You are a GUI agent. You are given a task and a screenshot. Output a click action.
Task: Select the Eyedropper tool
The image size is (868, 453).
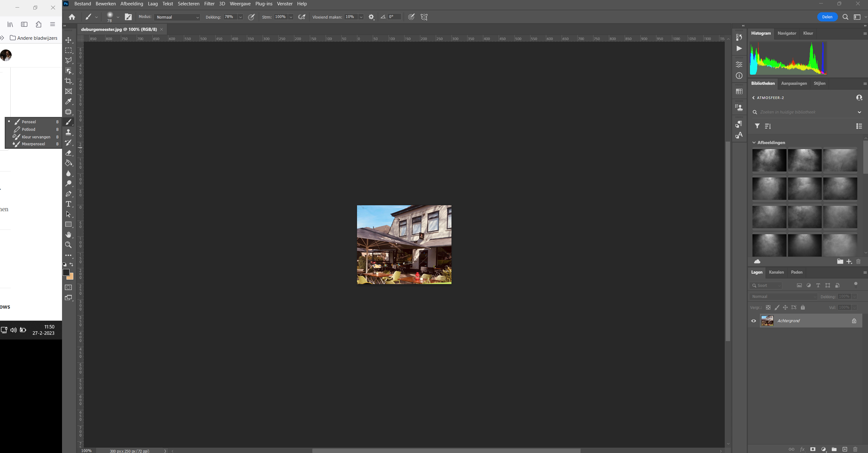pos(69,101)
